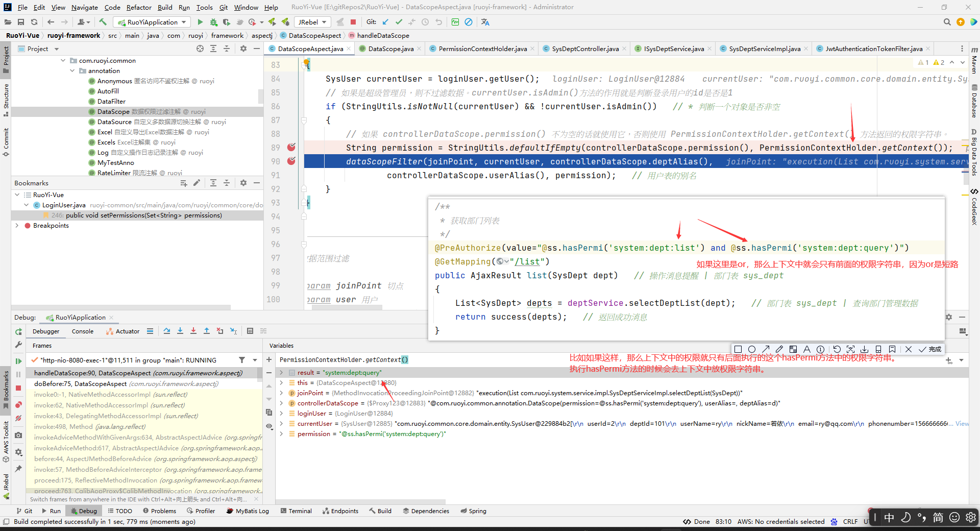Select the text tool in screenshot toolbar
The image size is (980, 531).
pyautogui.click(x=807, y=349)
